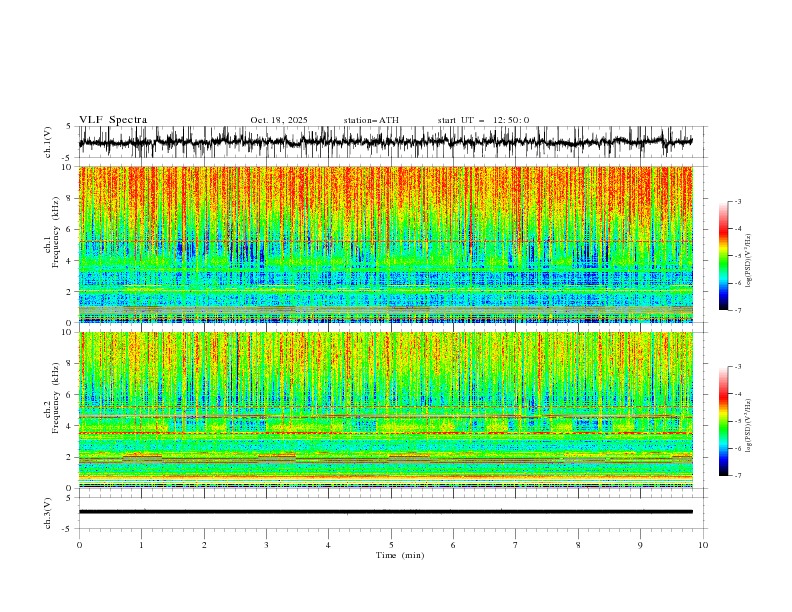
Task: Click time axis tick label '9'
Action: (x=640, y=545)
